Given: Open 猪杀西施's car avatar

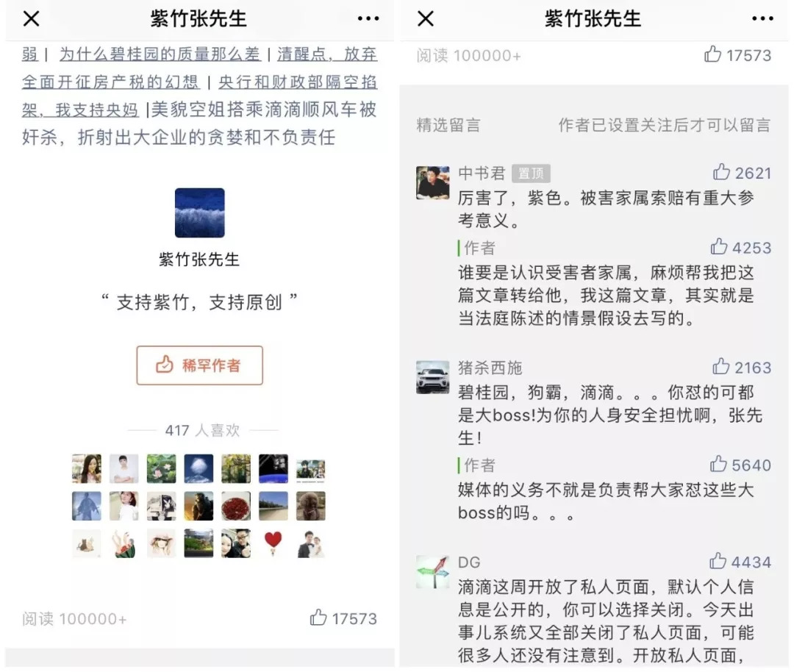Looking at the screenshot, I should [x=432, y=377].
